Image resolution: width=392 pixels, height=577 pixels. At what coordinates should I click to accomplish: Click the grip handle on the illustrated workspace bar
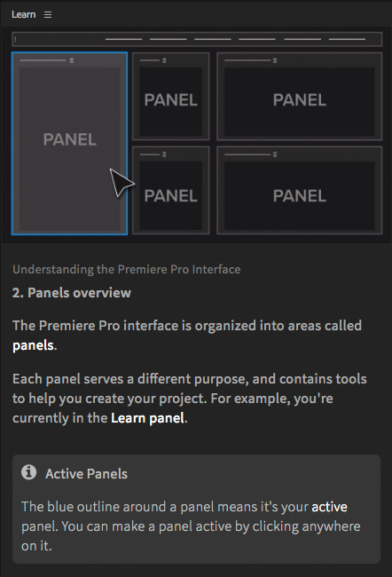pos(15,39)
